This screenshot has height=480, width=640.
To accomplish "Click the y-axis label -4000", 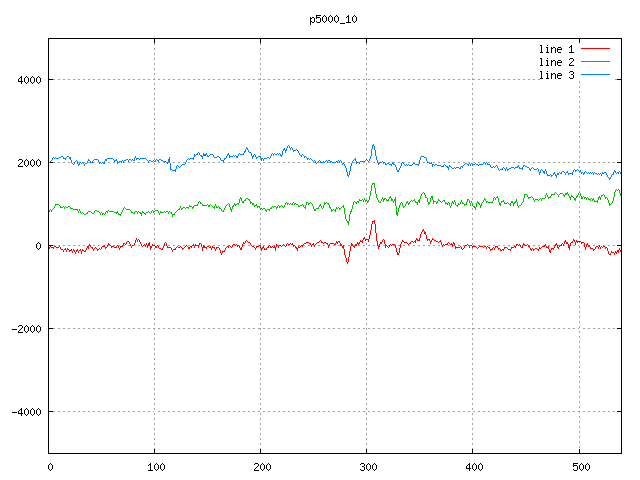I will coord(27,412).
